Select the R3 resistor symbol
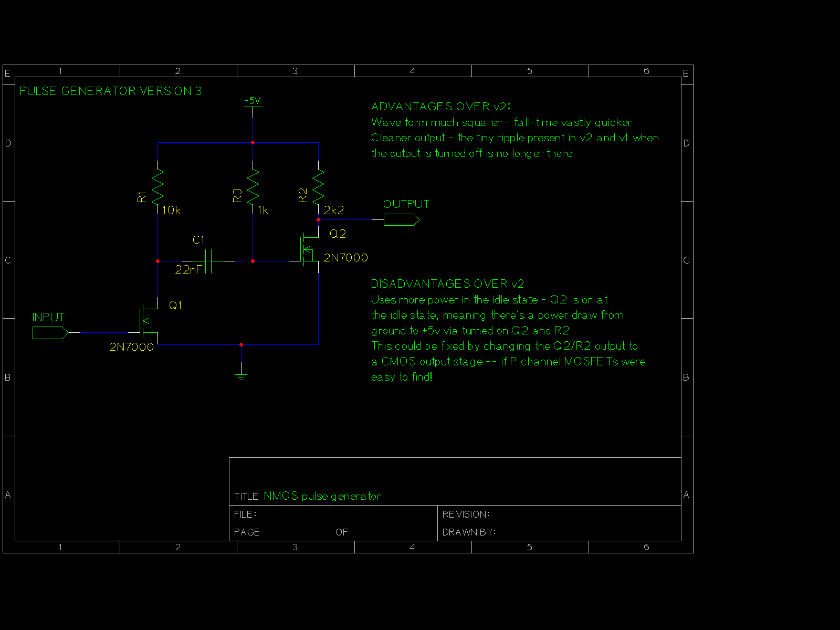This screenshot has width=840, height=630. 253,187
